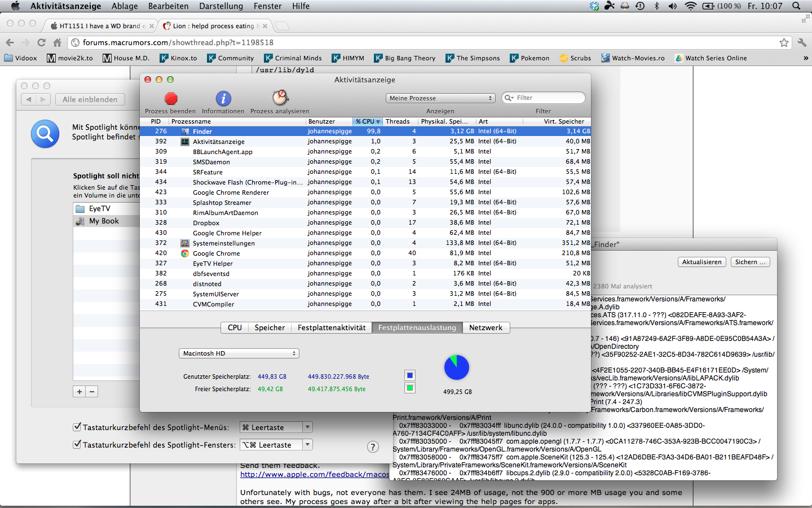The width and height of the screenshot is (812, 508).
Task: Click the red Prozess beenden stop icon
Action: coord(171,98)
